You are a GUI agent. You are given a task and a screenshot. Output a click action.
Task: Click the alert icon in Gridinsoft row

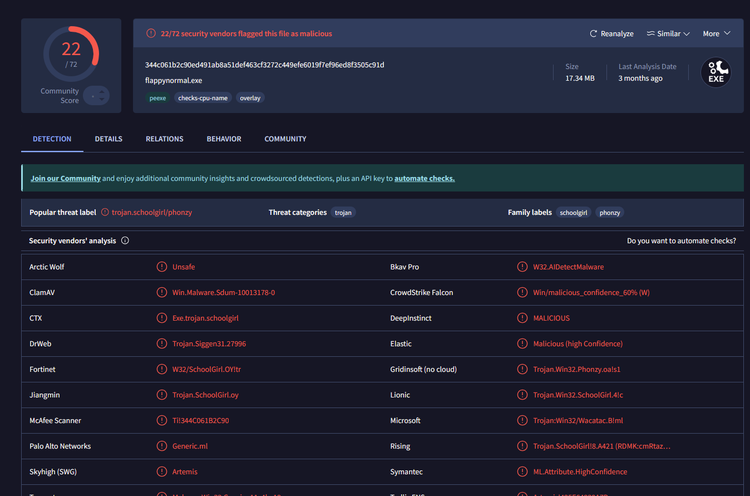(x=522, y=369)
